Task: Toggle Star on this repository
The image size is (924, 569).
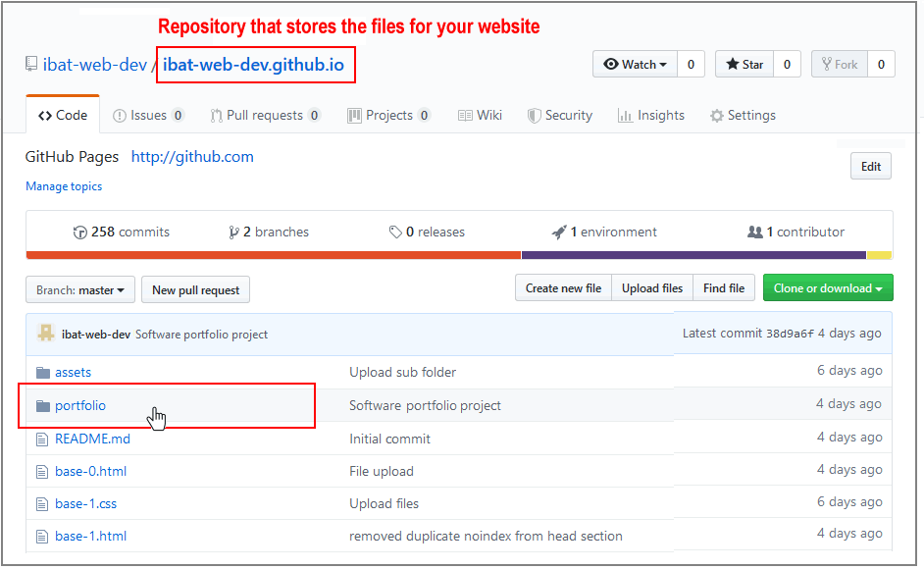Action: pos(744,65)
